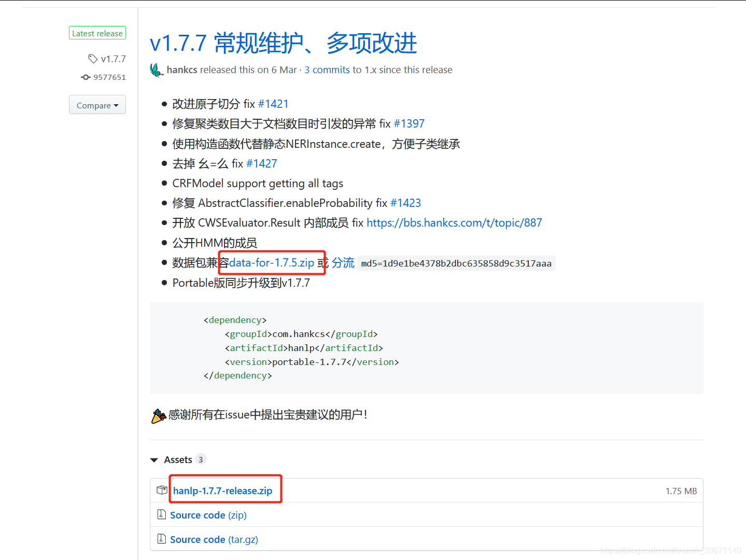Click the closing dependency tag line

pos(237,375)
